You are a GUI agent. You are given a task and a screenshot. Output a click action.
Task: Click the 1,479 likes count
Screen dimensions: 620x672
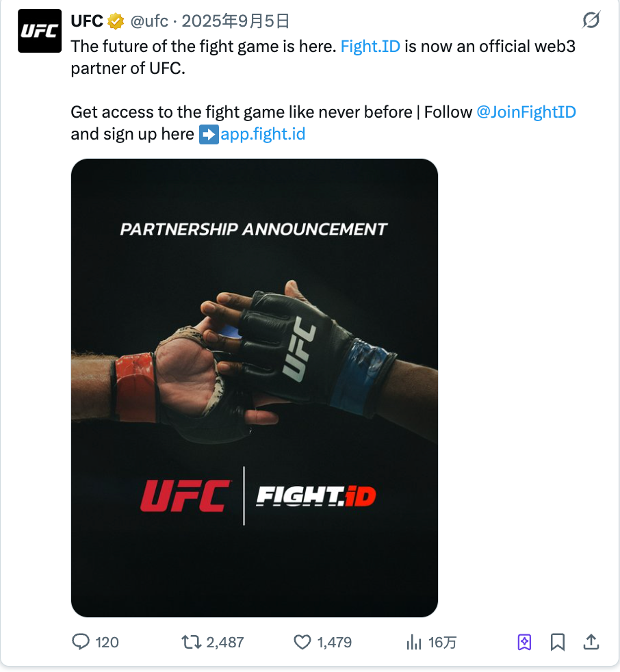pos(334,642)
